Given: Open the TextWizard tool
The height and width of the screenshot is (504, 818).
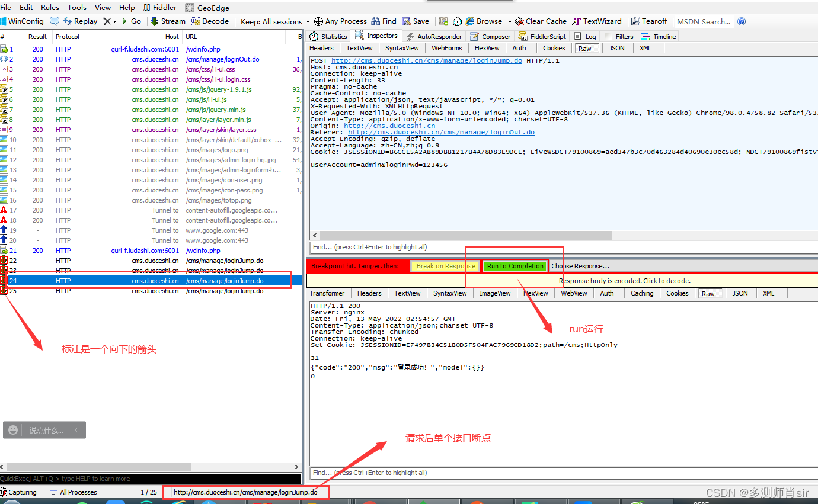Looking at the screenshot, I should (597, 21).
